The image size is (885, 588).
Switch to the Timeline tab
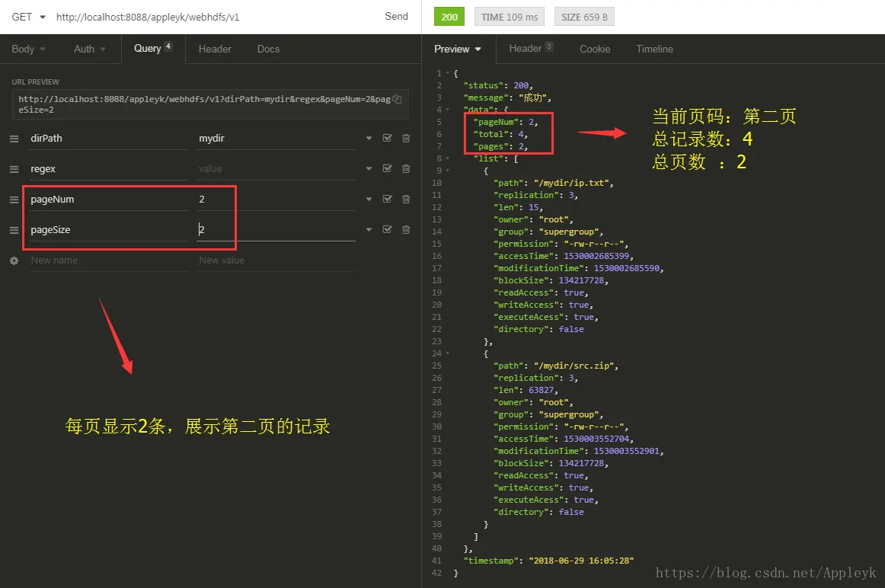tap(655, 49)
